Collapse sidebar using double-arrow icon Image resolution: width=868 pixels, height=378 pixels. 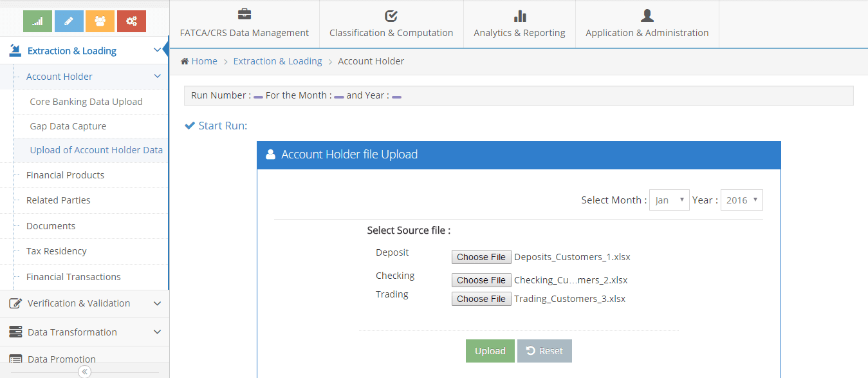84,372
